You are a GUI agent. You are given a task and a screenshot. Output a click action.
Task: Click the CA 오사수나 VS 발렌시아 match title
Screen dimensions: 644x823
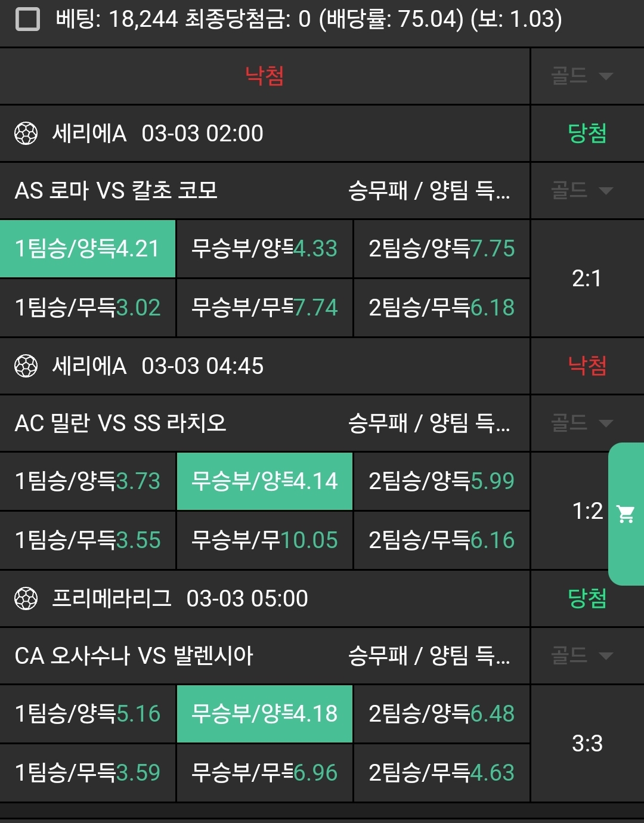134,656
